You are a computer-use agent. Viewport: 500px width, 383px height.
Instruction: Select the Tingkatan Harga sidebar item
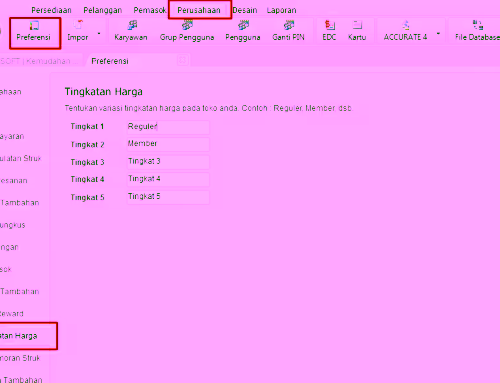19,336
